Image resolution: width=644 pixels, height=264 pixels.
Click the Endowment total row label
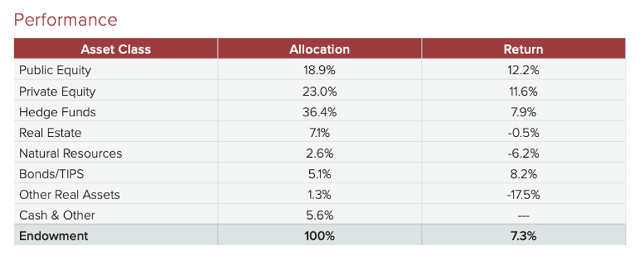[53, 236]
